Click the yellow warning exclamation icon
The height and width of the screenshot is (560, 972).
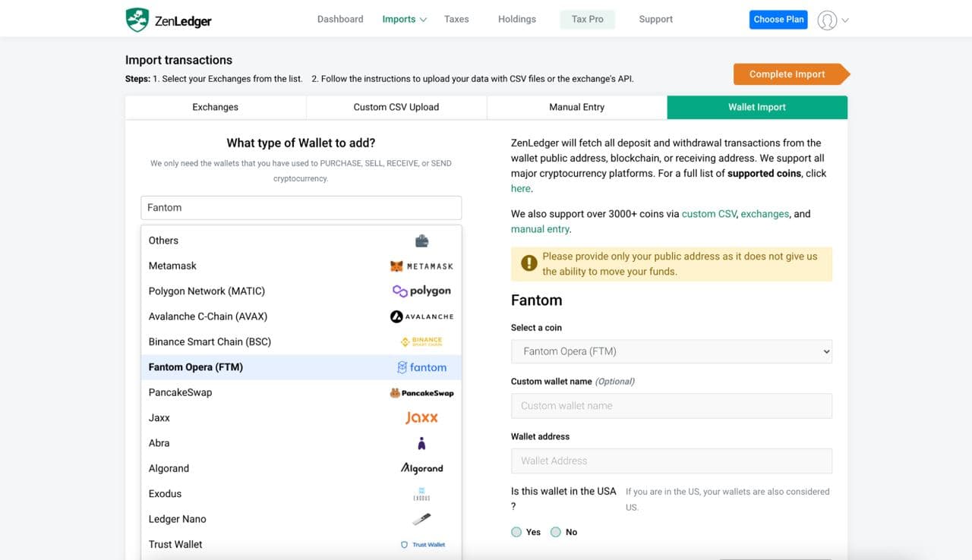click(x=529, y=263)
